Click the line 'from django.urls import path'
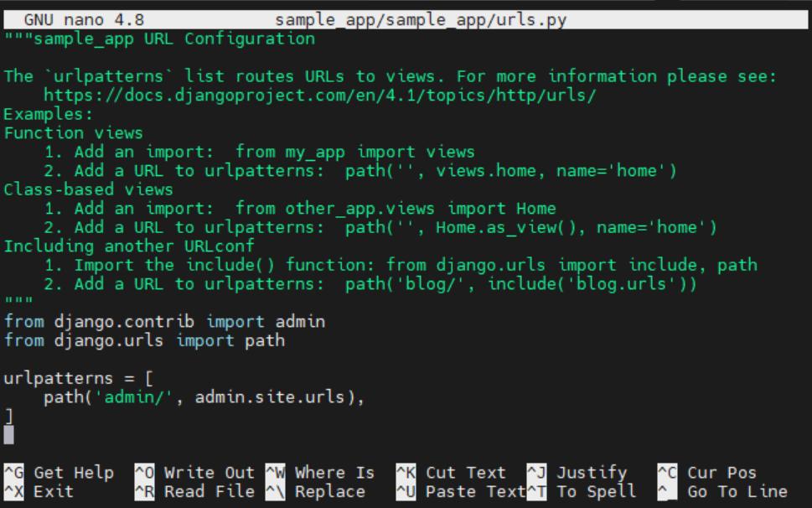The image size is (812, 508). pos(144,340)
